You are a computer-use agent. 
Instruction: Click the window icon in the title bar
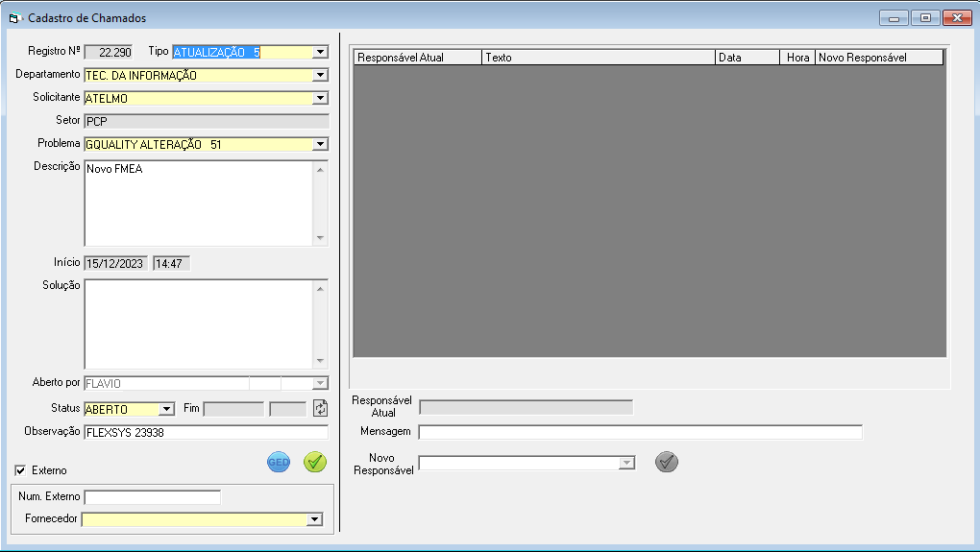[x=15, y=18]
